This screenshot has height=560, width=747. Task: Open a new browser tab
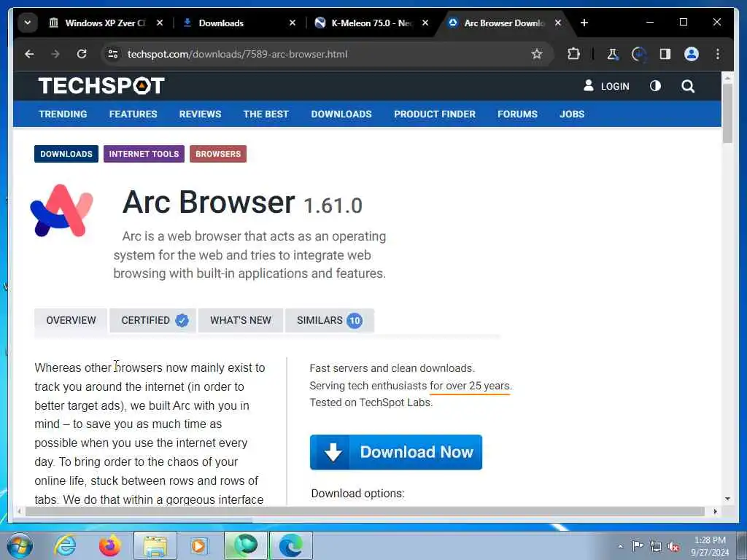(x=584, y=23)
